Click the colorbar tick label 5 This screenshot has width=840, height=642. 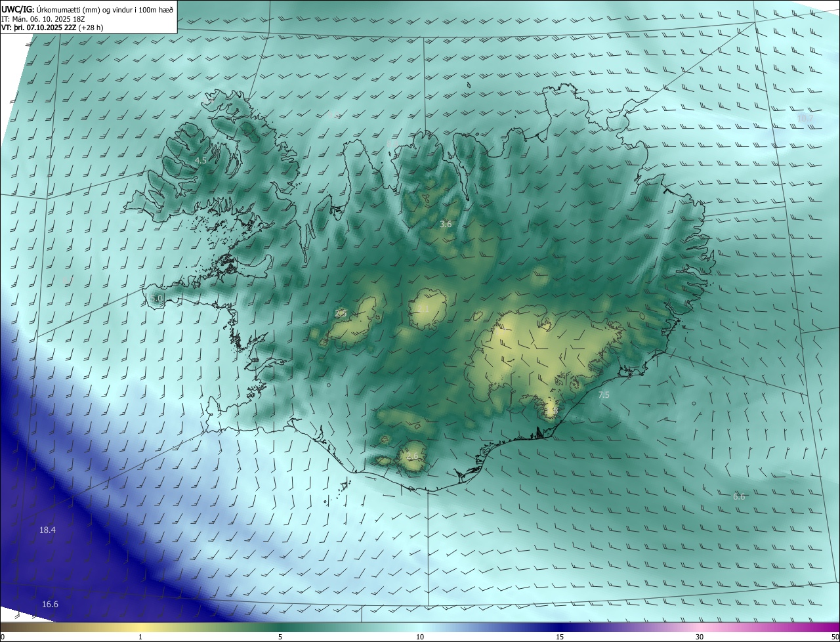click(x=280, y=637)
